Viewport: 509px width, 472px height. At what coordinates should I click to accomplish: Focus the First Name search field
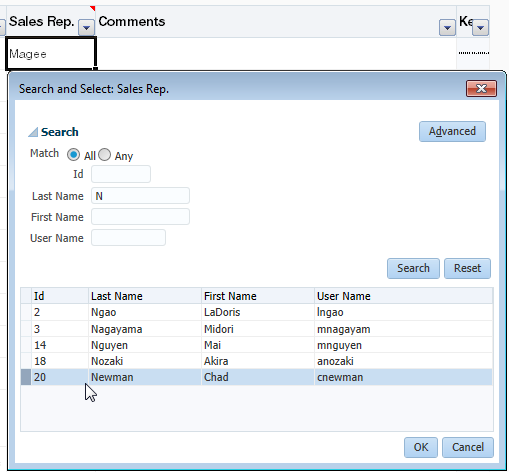[140, 217]
